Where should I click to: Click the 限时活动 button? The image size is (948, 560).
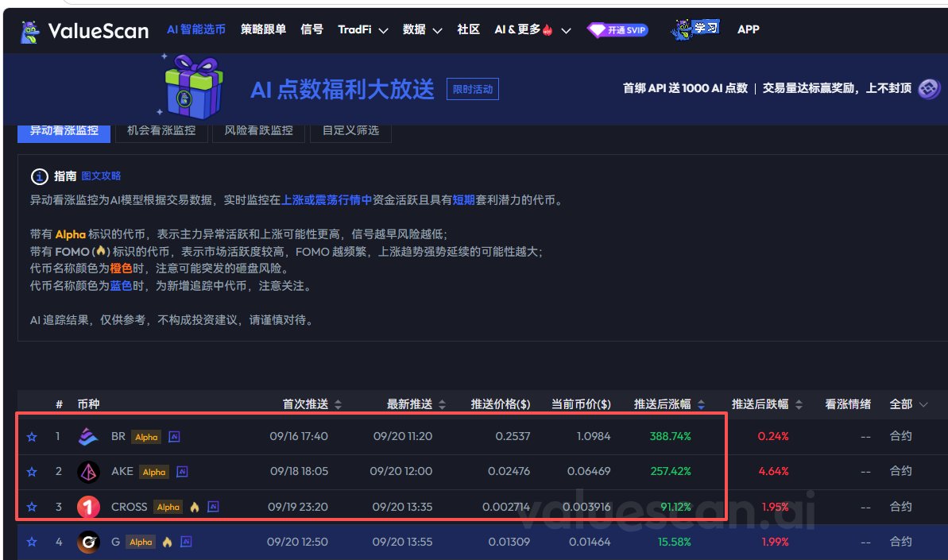coord(473,90)
